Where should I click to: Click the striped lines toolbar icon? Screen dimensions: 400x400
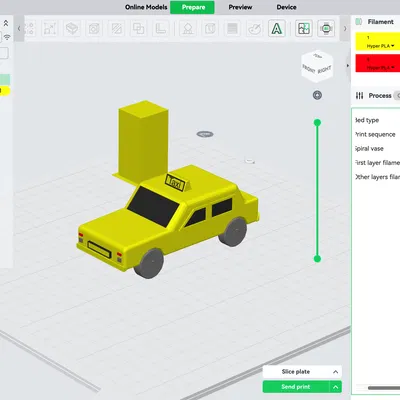232,29
